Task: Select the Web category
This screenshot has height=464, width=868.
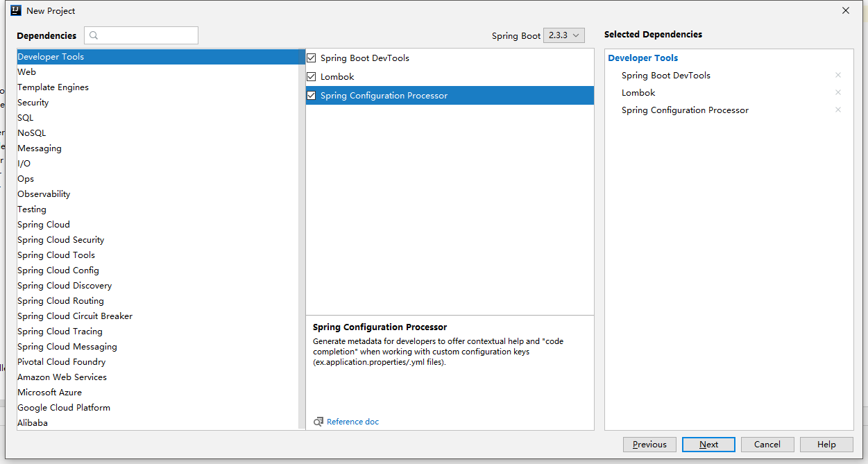Action: click(27, 72)
